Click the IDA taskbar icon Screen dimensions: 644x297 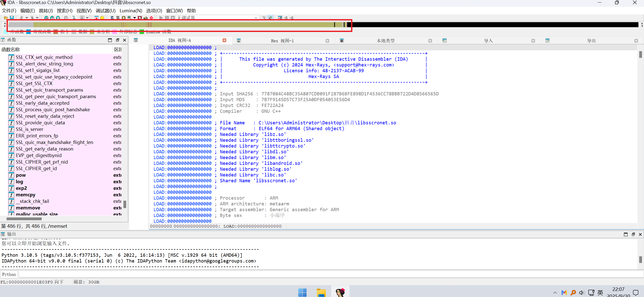pos(340,292)
